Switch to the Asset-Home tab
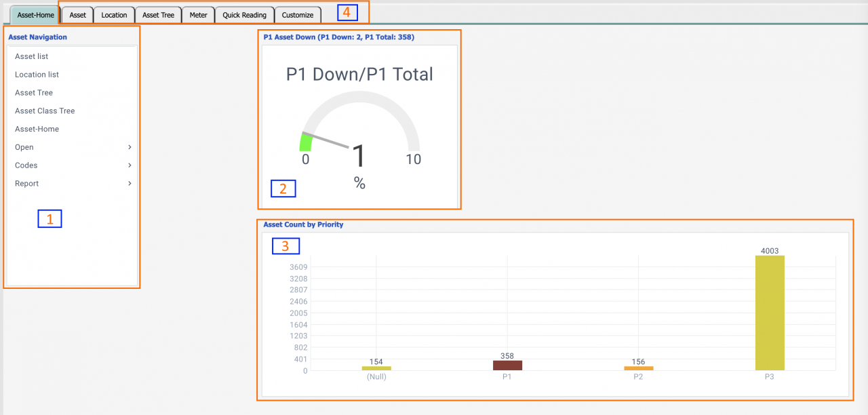The image size is (868, 415). [x=35, y=15]
